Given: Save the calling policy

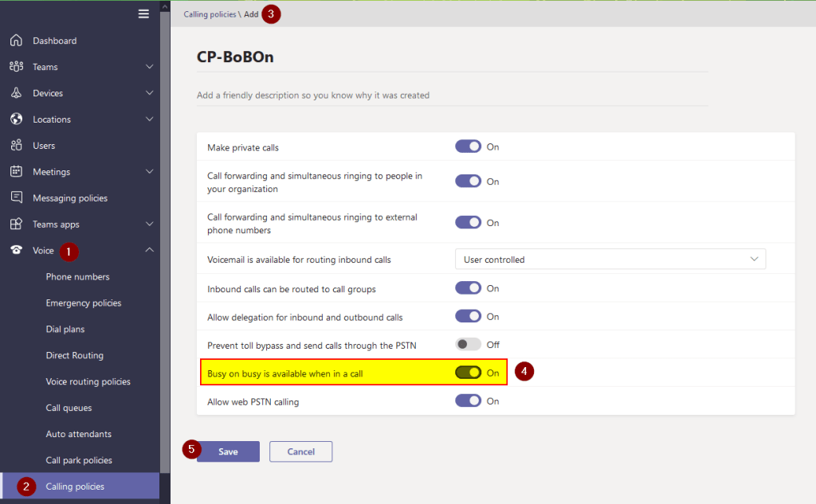Looking at the screenshot, I should coord(228,451).
